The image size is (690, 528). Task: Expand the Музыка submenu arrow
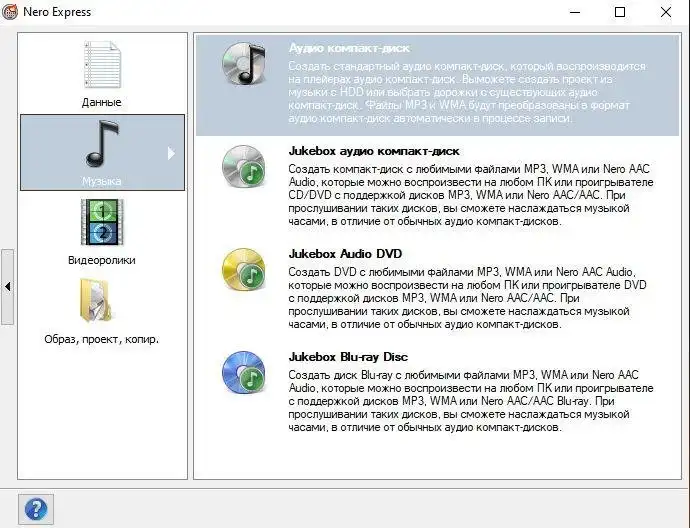pos(171,153)
